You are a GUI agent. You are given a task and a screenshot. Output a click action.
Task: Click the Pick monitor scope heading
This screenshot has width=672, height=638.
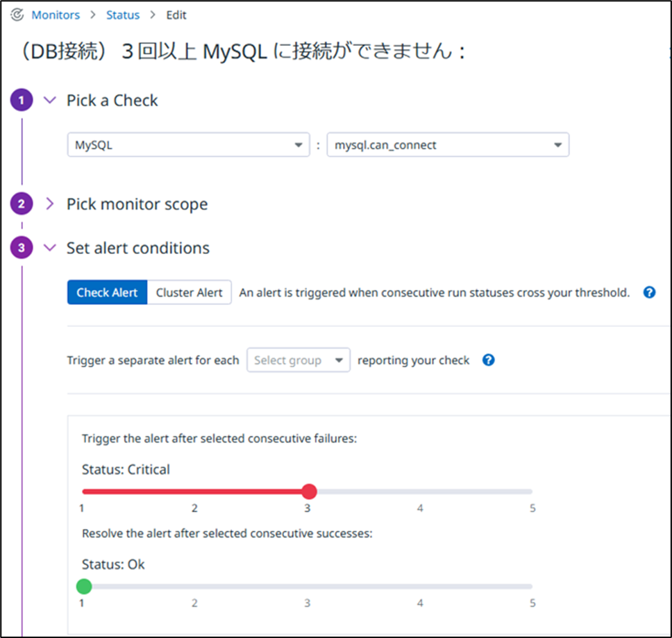(137, 204)
